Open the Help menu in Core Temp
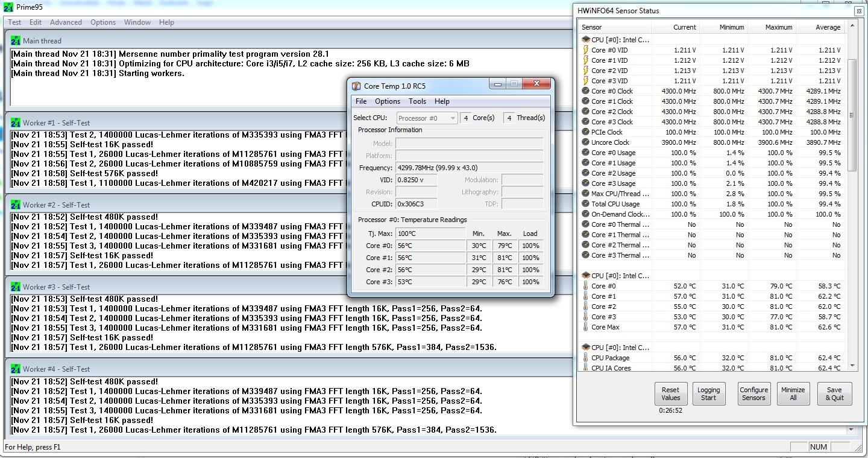Screen dimensions: 868x458 click(442, 101)
